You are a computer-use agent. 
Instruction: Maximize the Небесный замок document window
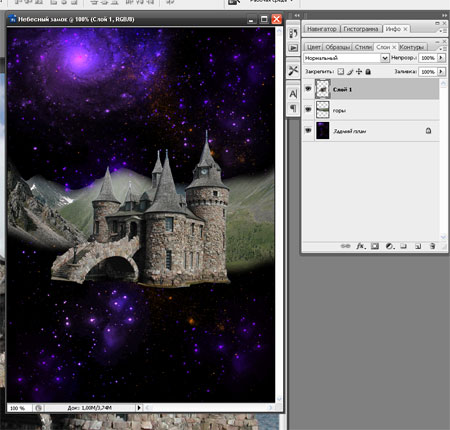264,19
